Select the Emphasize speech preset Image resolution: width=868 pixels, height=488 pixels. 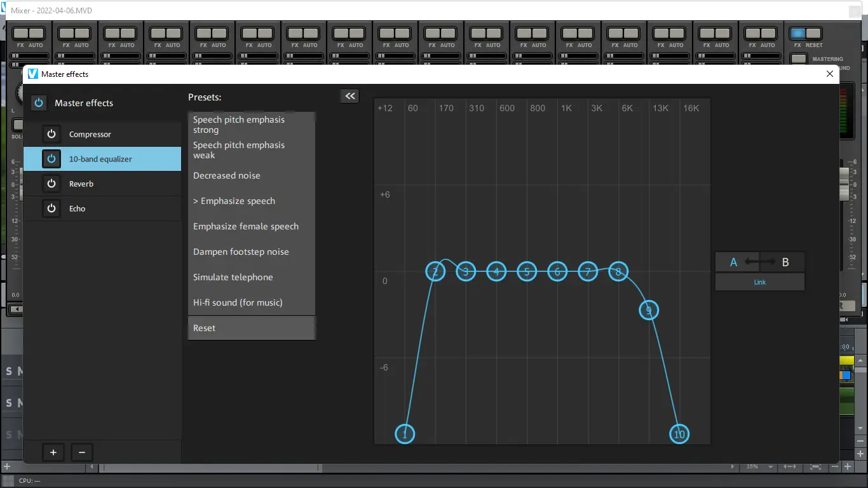tap(252, 201)
